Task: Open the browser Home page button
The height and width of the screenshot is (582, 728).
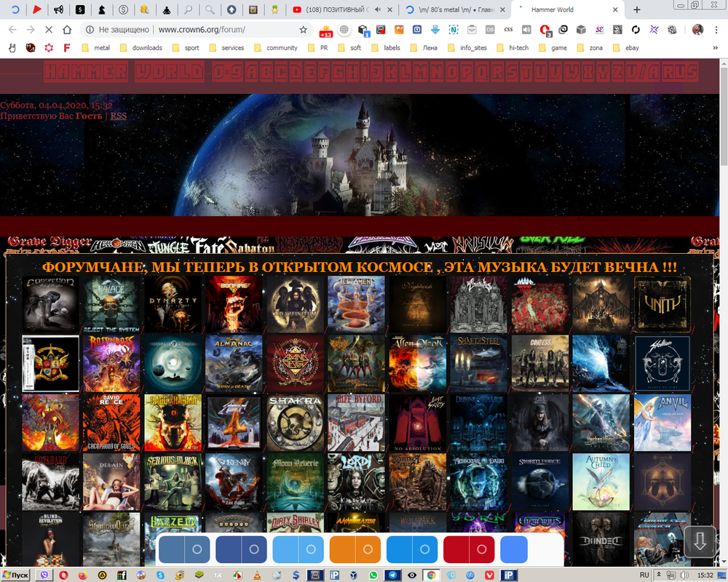Action: (x=67, y=30)
